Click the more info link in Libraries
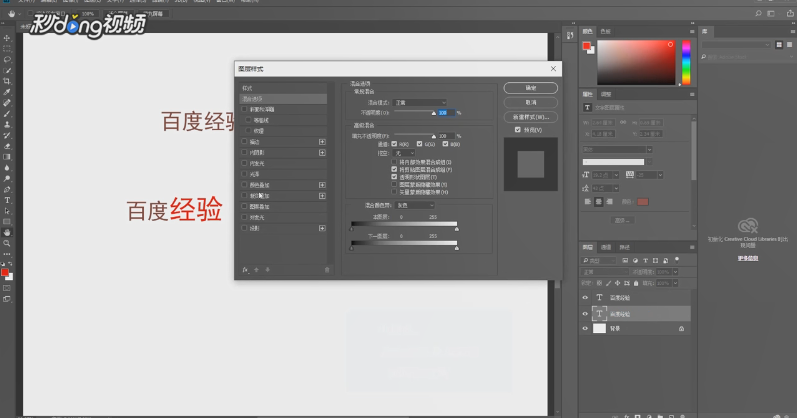 click(x=748, y=258)
